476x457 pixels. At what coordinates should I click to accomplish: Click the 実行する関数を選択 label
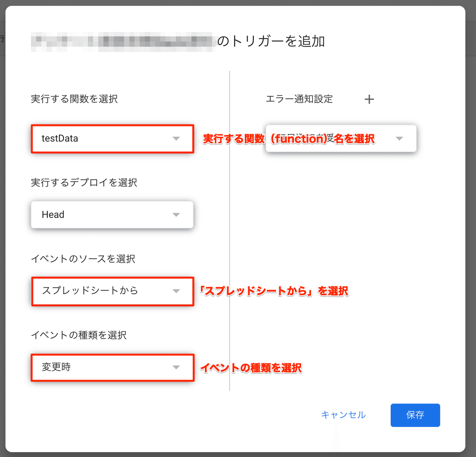[x=74, y=99]
